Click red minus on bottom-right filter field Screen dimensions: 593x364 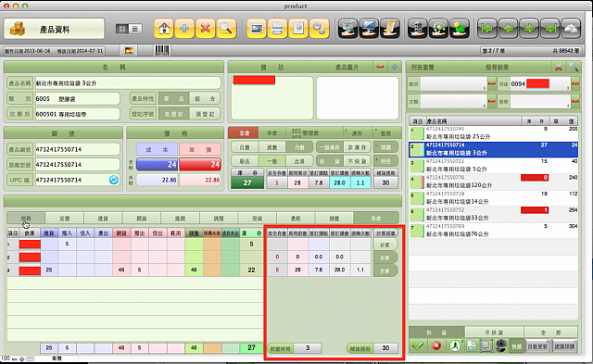pos(574,101)
